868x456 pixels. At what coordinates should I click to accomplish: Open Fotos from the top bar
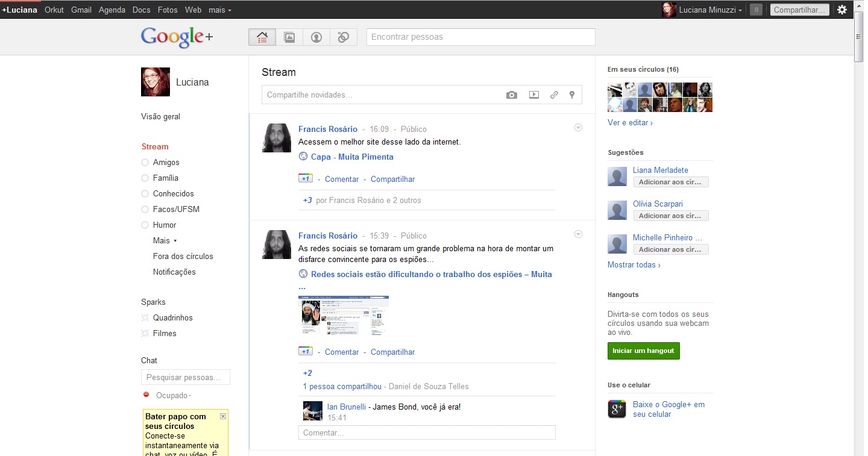point(168,10)
